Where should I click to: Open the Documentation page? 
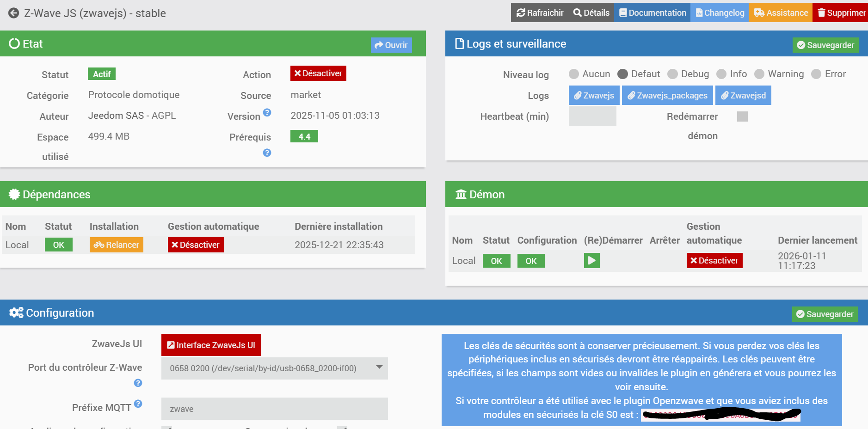653,12
